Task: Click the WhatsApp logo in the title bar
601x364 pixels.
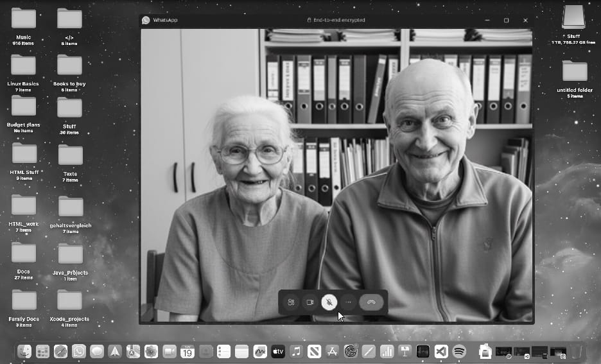Action: (146, 20)
